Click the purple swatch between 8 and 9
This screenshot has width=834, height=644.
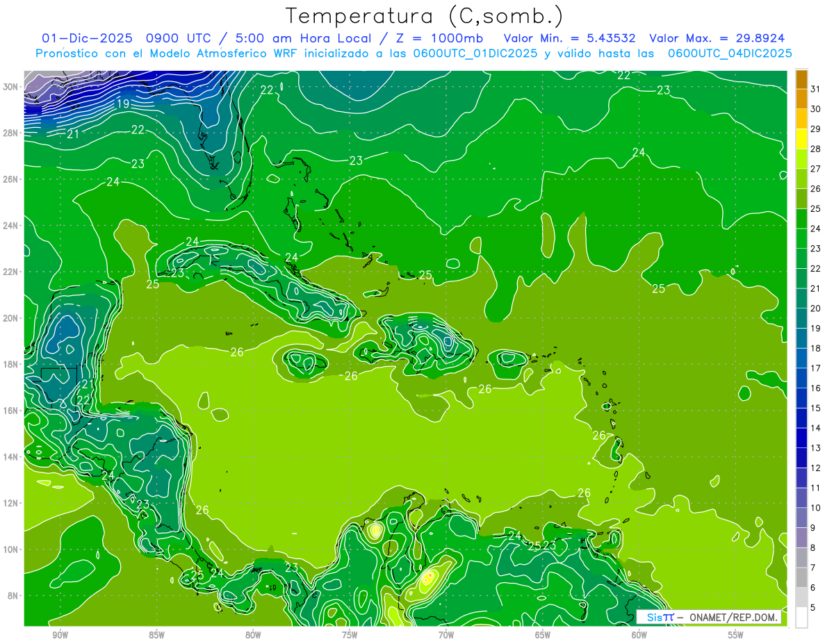click(801, 538)
